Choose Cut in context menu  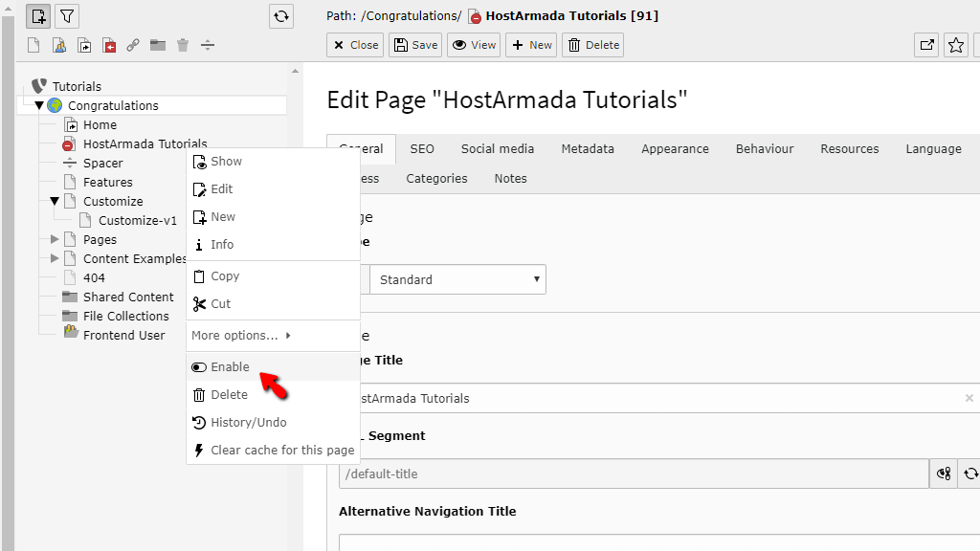point(273,303)
